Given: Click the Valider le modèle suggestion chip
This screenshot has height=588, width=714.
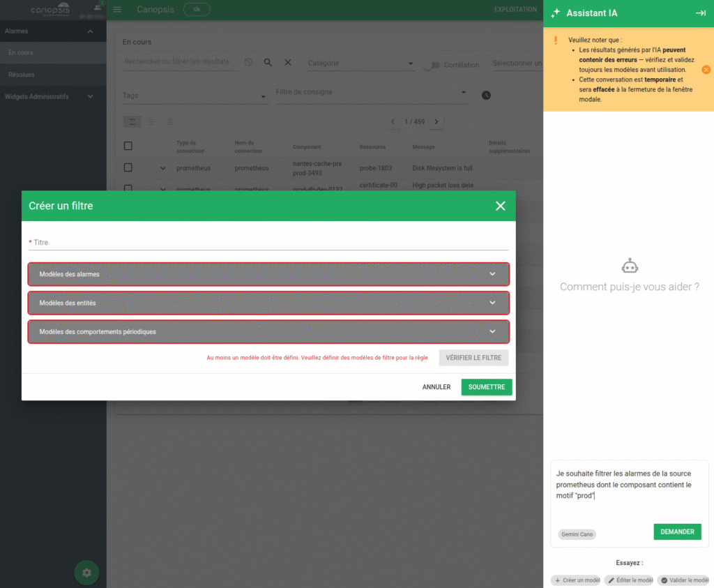Looking at the screenshot, I should [685, 580].
